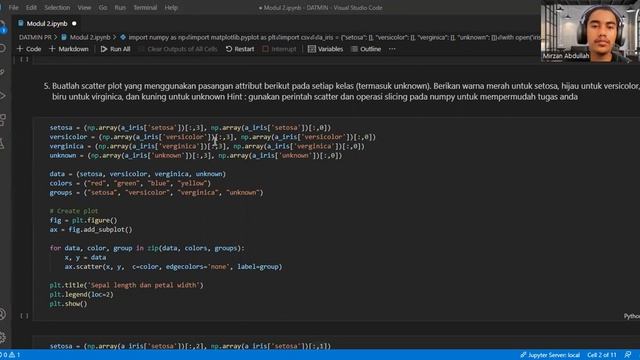Click the ax.scatter call line
Screen dimensions: 640x360
pos(173,267)
